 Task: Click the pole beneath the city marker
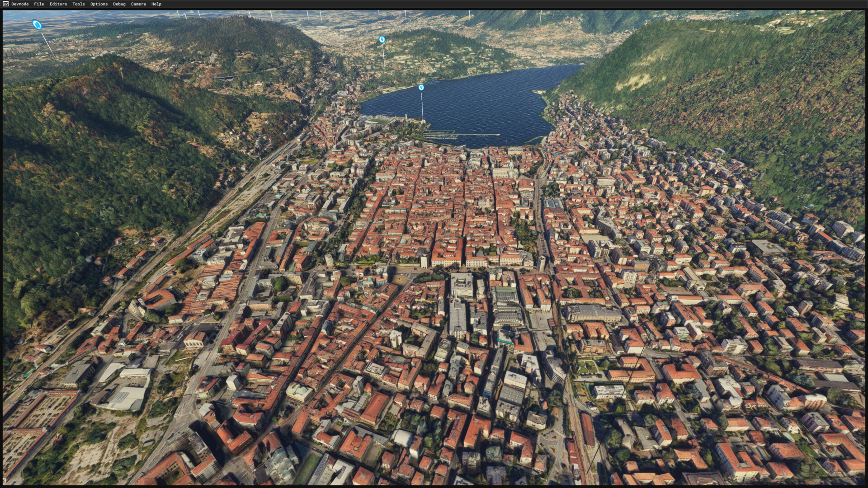48,44
